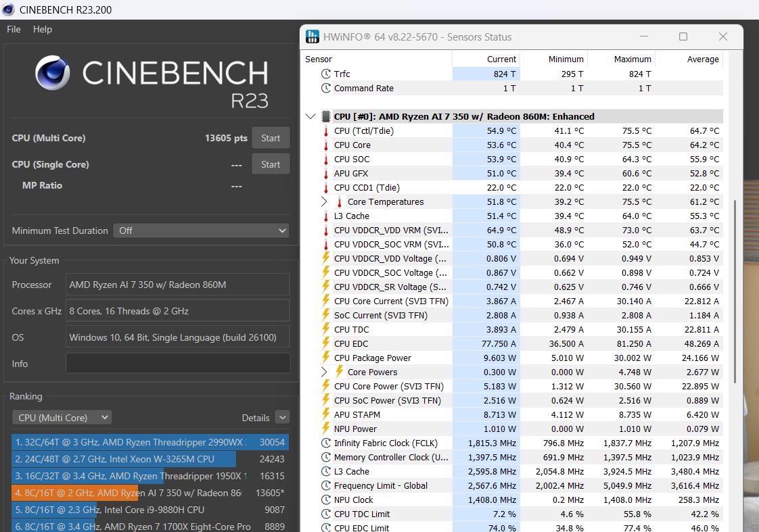Click the CPU chip icon in sensor header
Viewport: 759px width, 532px height.
326,116
